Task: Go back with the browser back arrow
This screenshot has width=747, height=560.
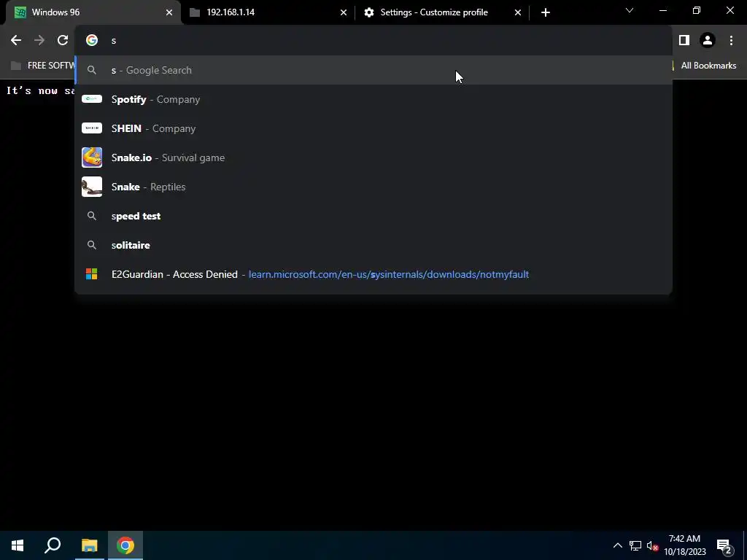Action: click(16, 41)
